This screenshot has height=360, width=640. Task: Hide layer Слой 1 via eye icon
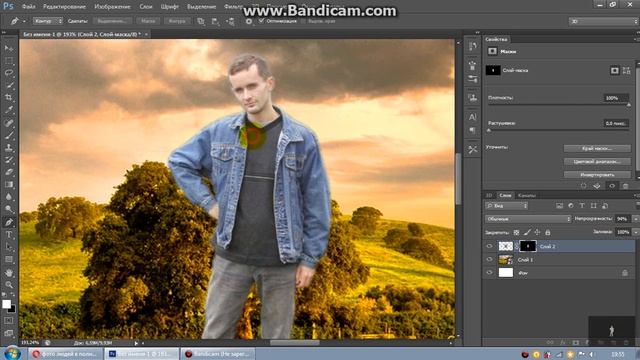489,259
